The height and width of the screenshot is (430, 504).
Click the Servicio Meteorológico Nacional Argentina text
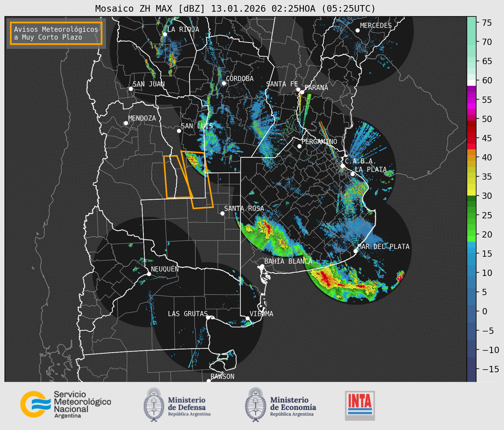[82, 404]
